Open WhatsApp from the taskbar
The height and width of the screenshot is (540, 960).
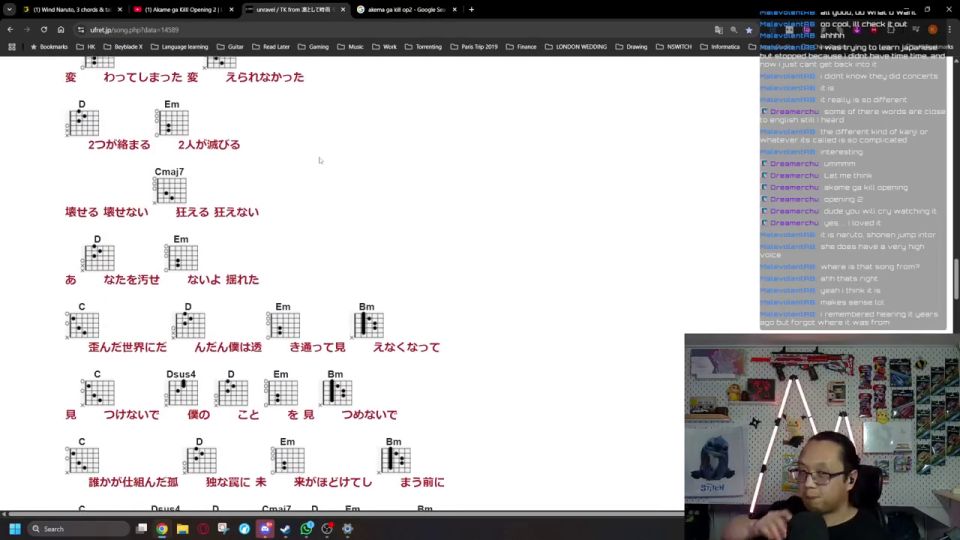(x=306, y=529)
